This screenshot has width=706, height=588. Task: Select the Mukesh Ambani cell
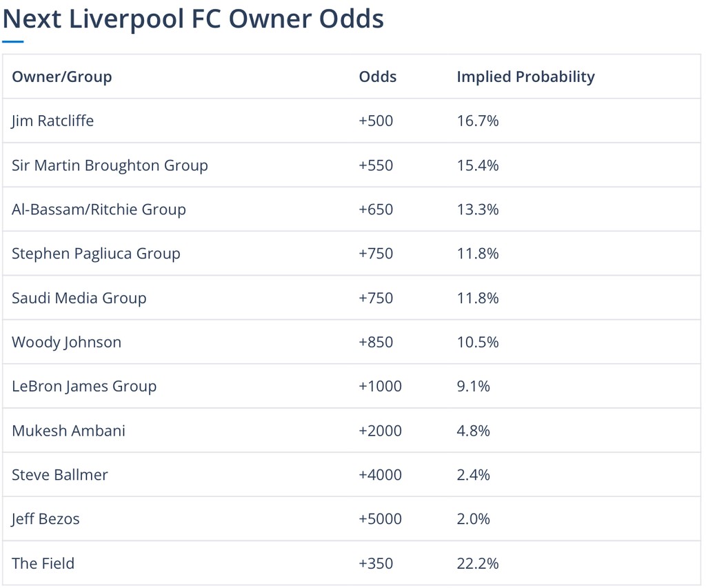[68, 431]
